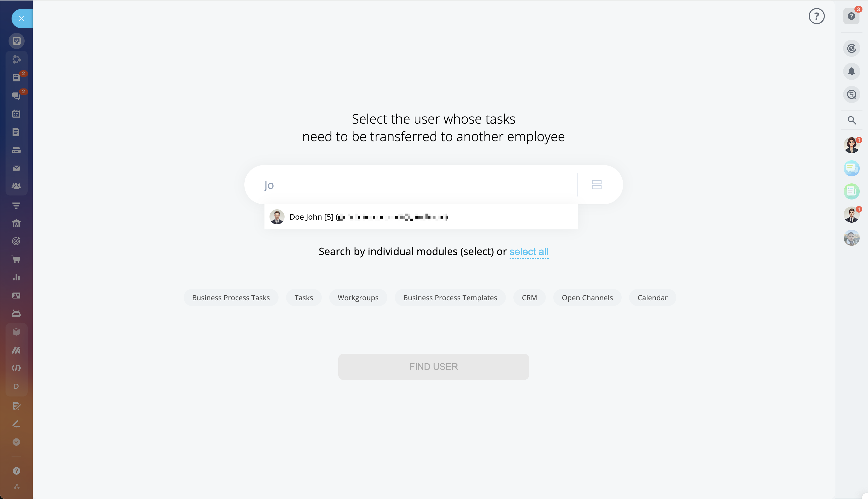This screenshot has width=868, height=499.
Task: Click the notifications bell icon
Action: [852, 71]
